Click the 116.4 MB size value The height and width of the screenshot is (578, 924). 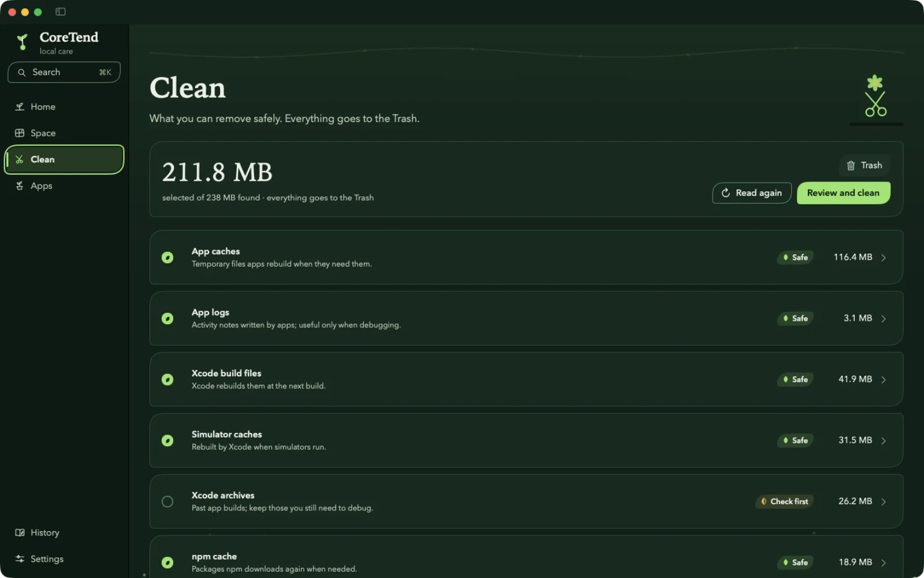coord(852,257)
